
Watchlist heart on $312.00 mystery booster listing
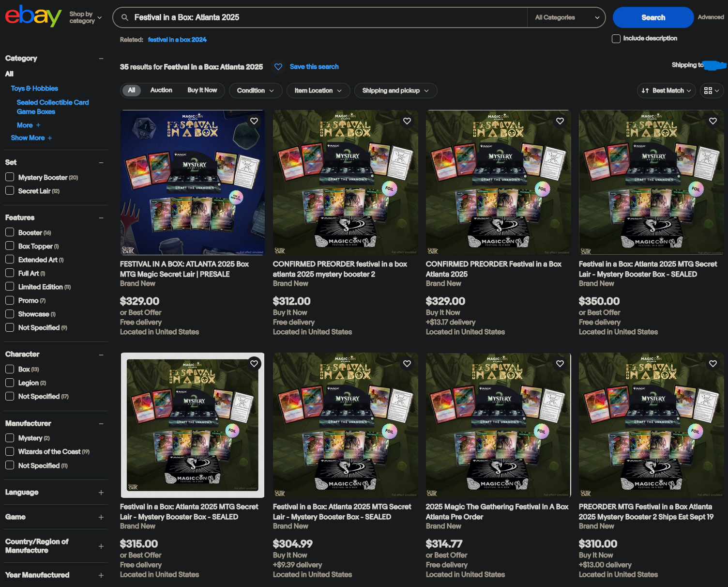pos(407,121)
